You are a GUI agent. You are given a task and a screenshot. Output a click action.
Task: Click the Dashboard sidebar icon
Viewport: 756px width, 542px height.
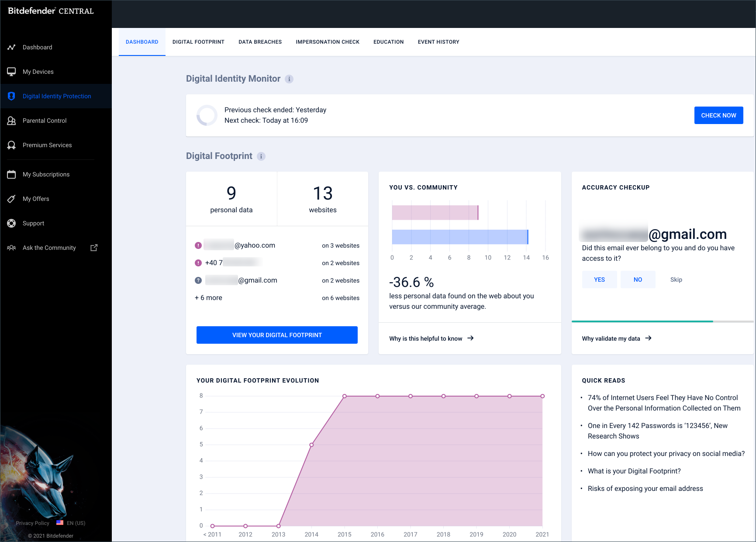pos(11,47)
